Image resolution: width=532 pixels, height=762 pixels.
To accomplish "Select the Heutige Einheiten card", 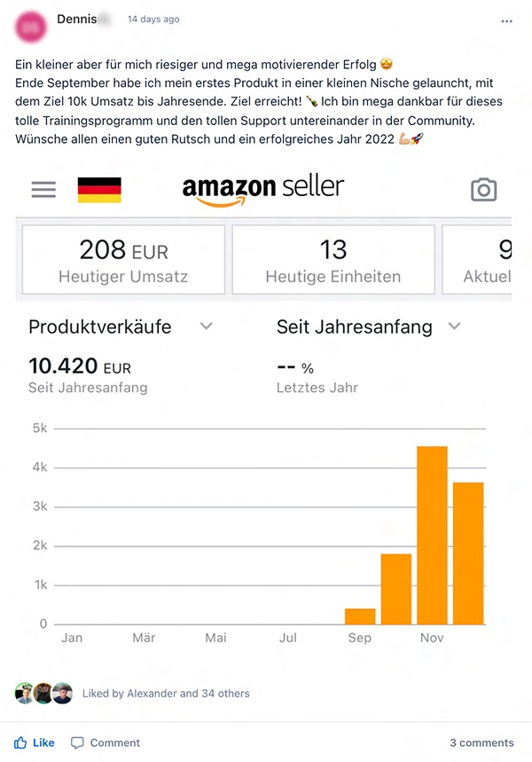I will pyautogui.click(x=333, y=260).
